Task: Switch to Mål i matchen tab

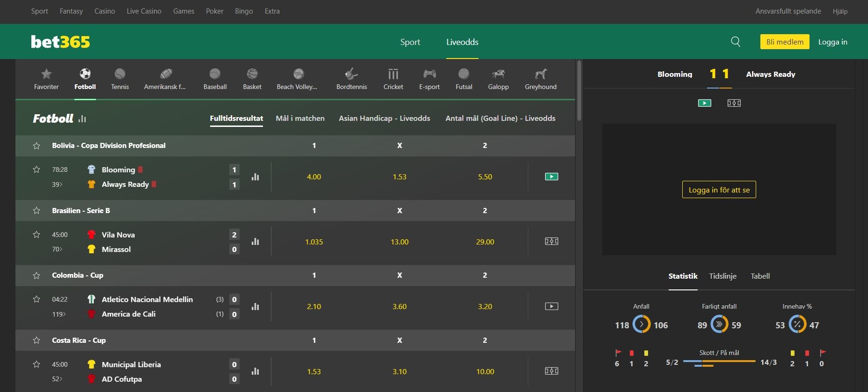Action: 300,118
